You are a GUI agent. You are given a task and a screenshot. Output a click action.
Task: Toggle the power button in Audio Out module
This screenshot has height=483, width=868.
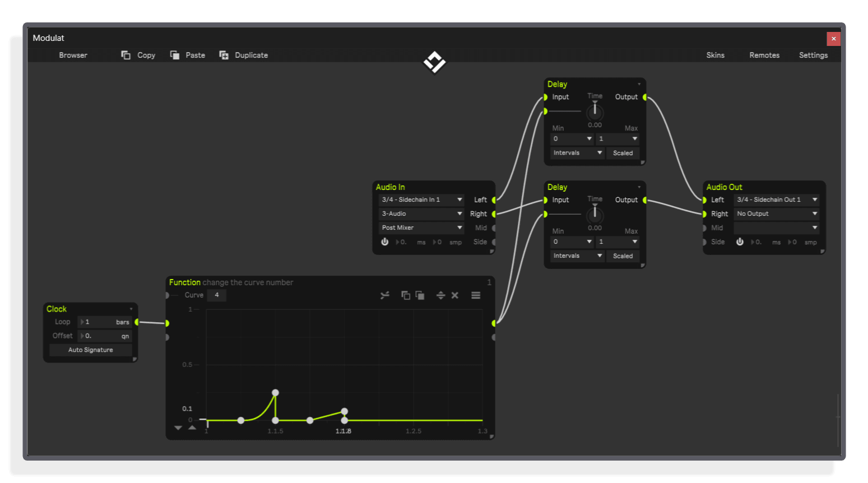(740, 242)
